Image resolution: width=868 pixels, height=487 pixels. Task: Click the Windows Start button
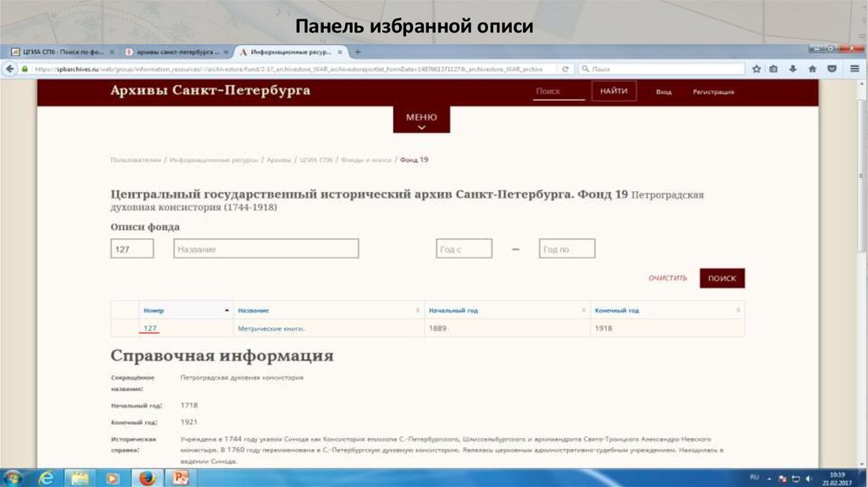point(14,477)
